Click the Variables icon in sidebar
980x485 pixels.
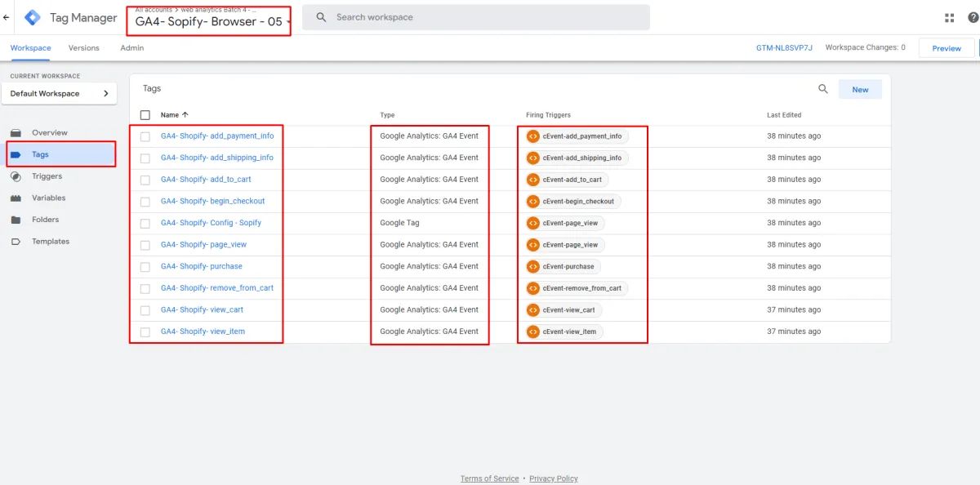pos(16,198)
